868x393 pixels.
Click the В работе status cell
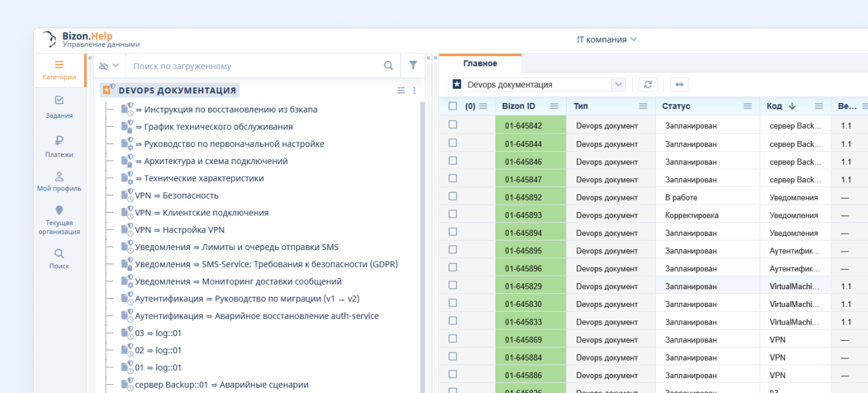coord(707,197)
